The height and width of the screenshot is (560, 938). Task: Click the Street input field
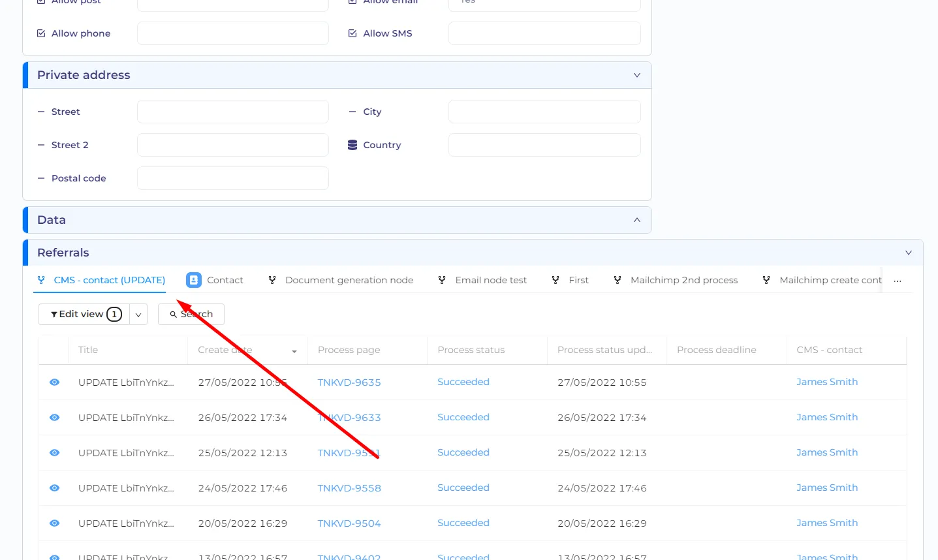233,112
